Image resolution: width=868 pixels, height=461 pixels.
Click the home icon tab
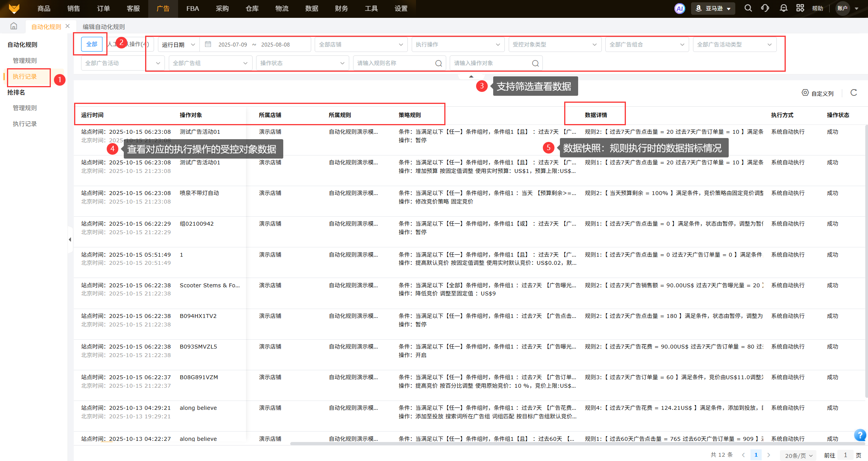(14, 26)
